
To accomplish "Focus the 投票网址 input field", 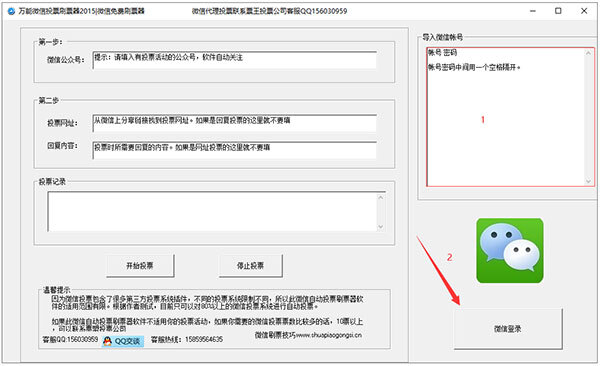I will point(235,123).
